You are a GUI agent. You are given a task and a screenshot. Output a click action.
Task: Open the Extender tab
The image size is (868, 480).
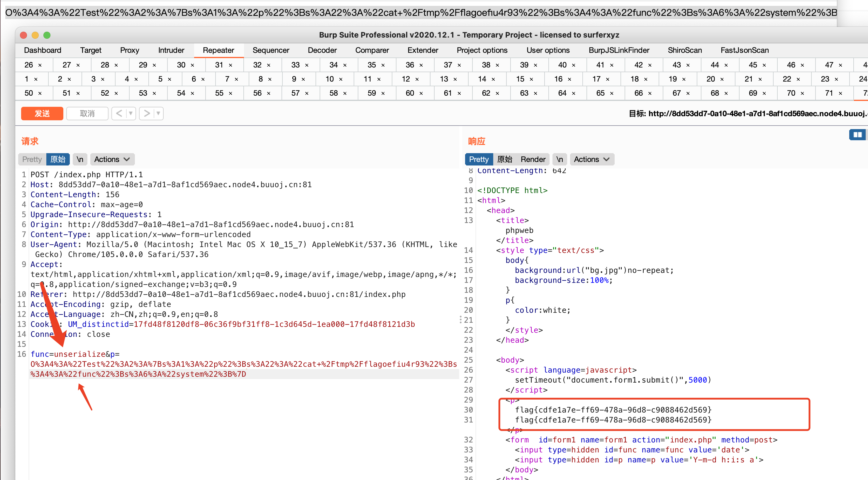tap(423, 50)
